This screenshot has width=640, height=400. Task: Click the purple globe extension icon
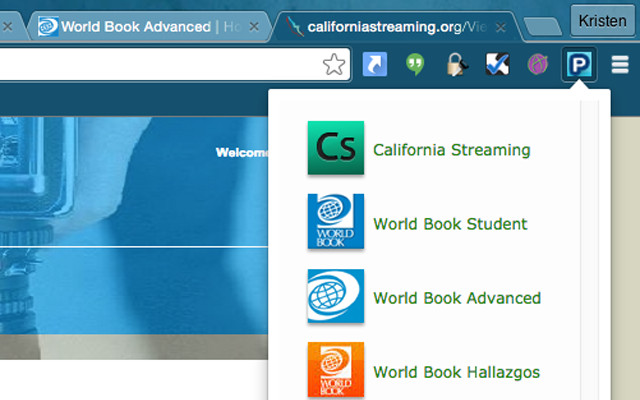[x=538, y=64]
